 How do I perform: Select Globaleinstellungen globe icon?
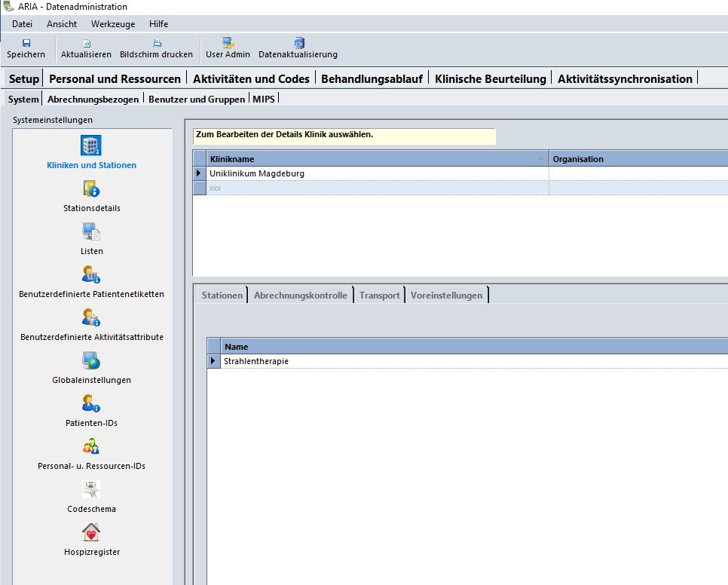(x=91, y=361)
